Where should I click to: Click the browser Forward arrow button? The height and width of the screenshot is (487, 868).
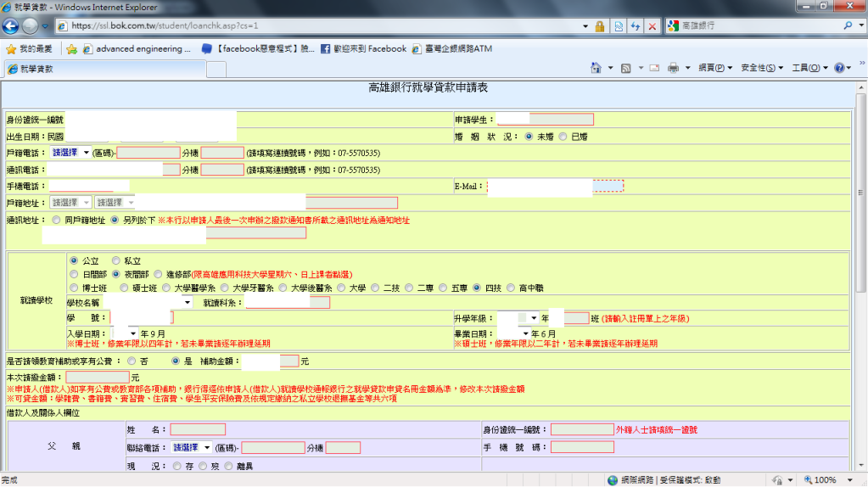click(x=31, y=25)
